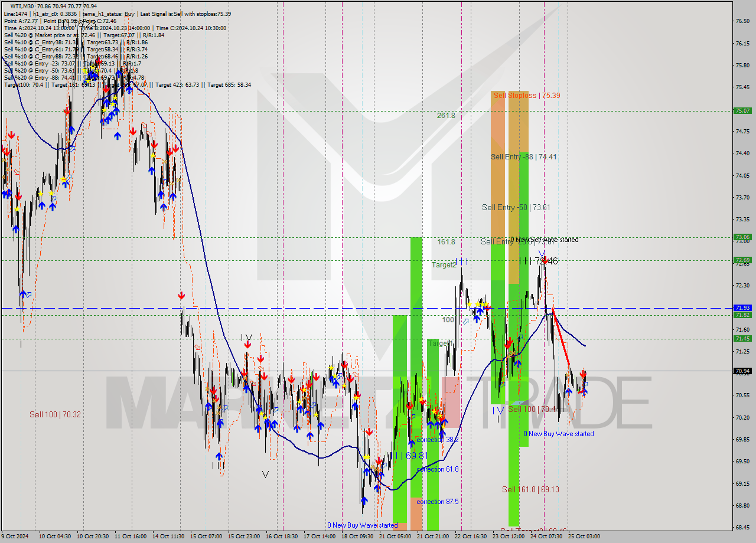The width and height of the screenshot is (756, 543).
Task: Click the 75.80 price axis label
Action: [742, 66]
